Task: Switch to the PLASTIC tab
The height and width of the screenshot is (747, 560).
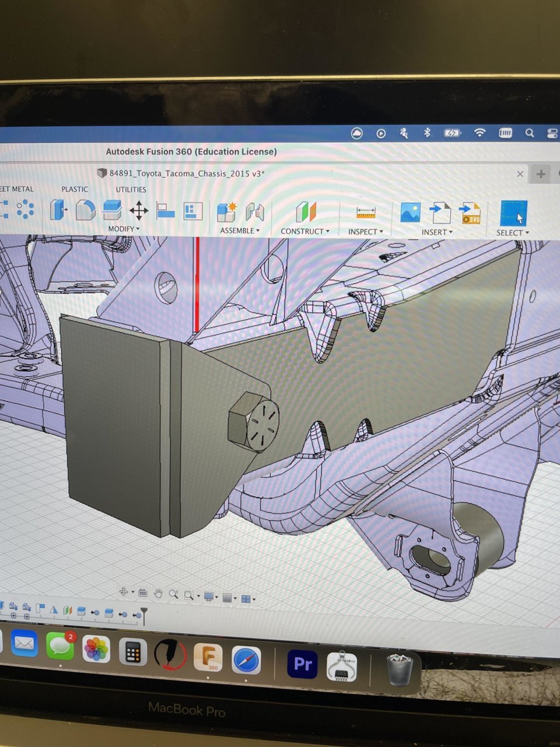Action: [75, 189]
